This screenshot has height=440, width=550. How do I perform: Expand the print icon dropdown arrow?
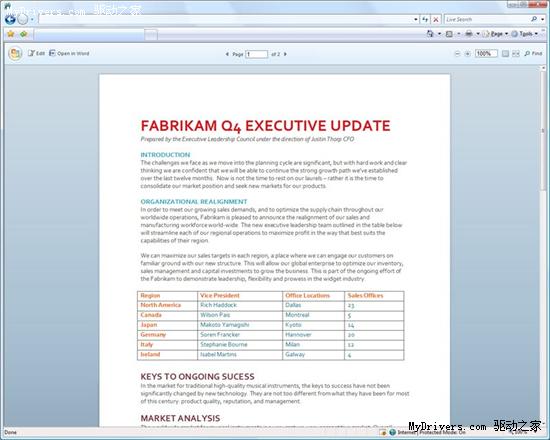point(478,34)
